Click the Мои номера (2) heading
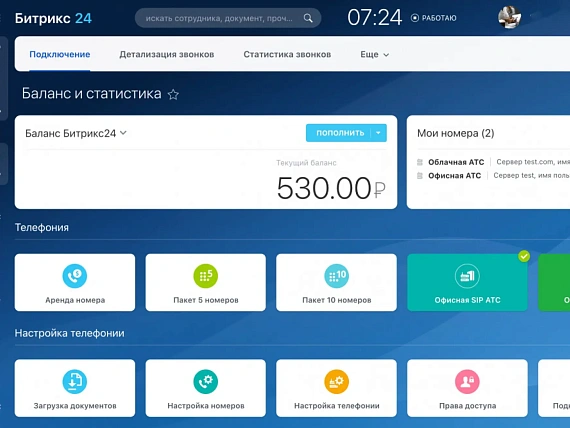Viewport: 570px width, 428px height. click(x=455, y=133)
